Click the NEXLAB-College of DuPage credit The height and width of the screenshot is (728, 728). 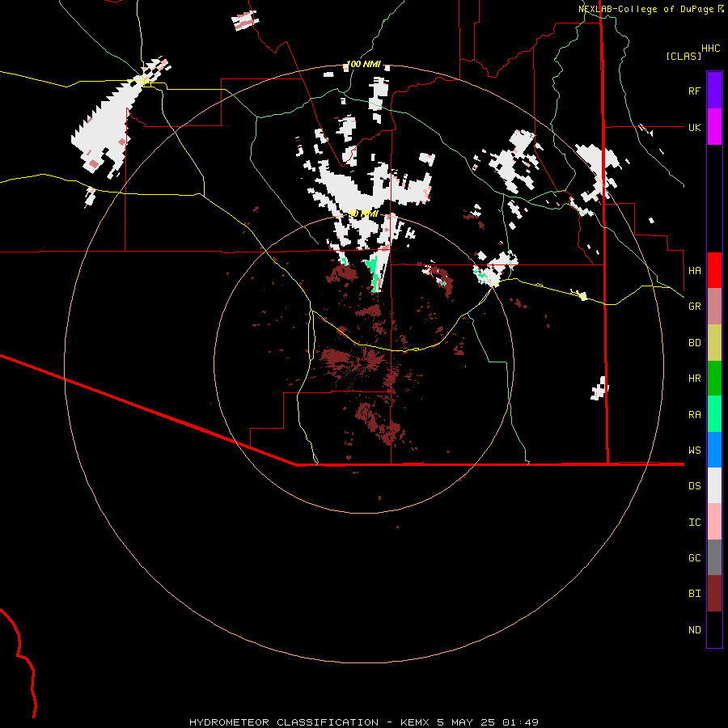tap(645, 9)
